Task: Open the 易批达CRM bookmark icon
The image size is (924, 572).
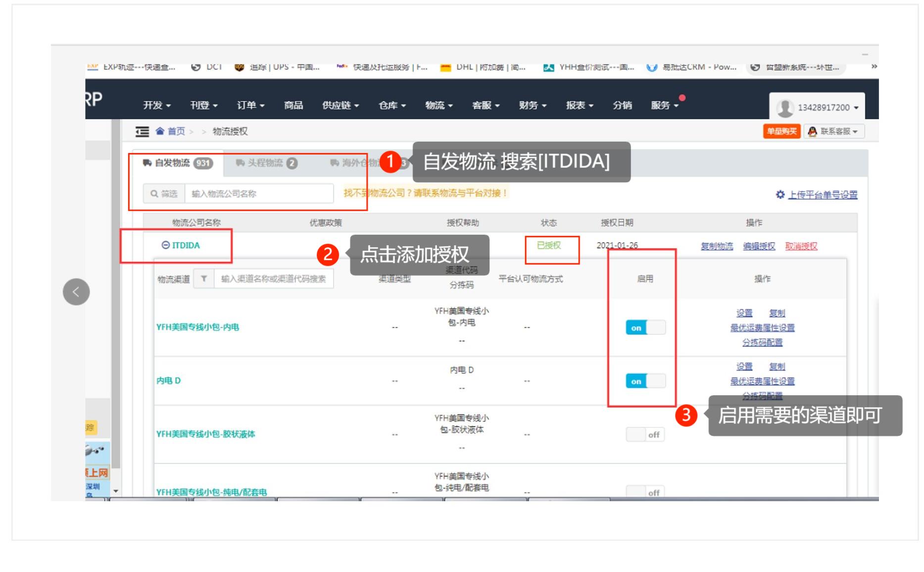Action: 652,67
